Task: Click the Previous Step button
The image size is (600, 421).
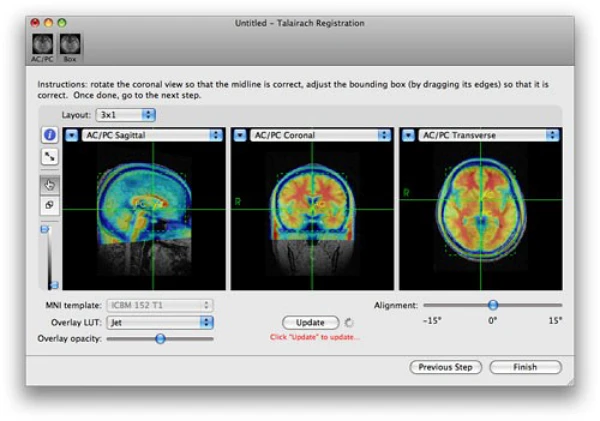Action: click(446, 367)
